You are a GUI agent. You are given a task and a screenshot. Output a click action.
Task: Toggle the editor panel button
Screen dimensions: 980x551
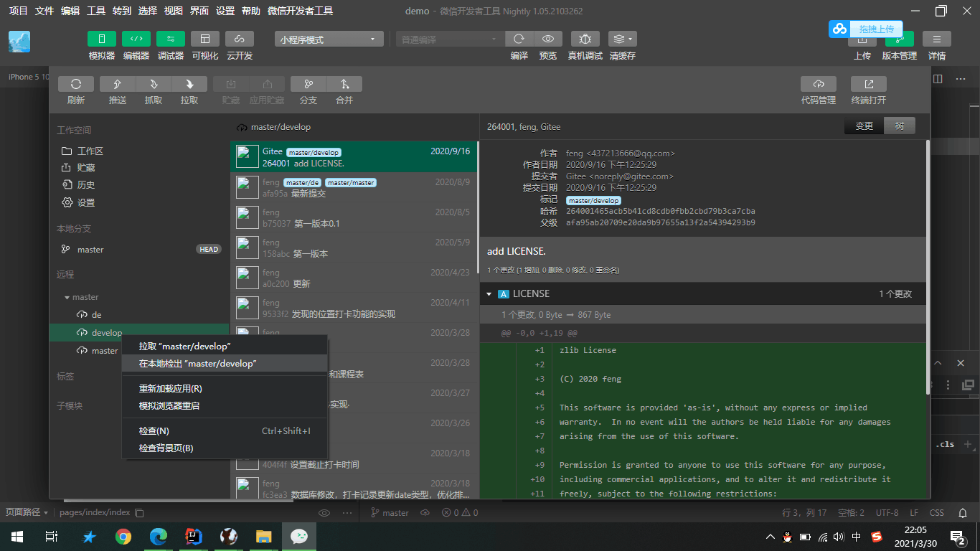[136, 39]
